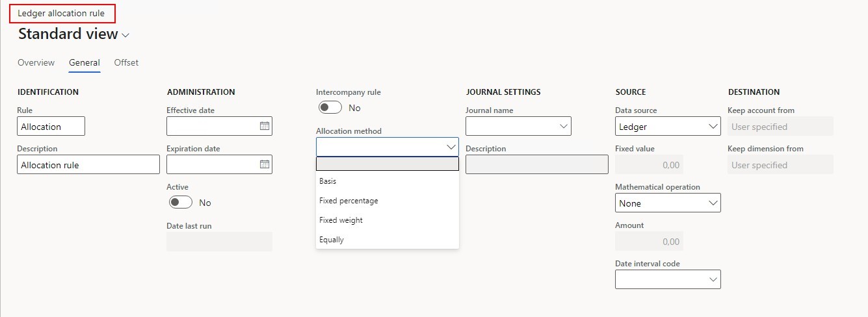This screenshot has height=317, width=868.
Task: Open the Journal name dropdown
Action: click(x=563, y=126)
